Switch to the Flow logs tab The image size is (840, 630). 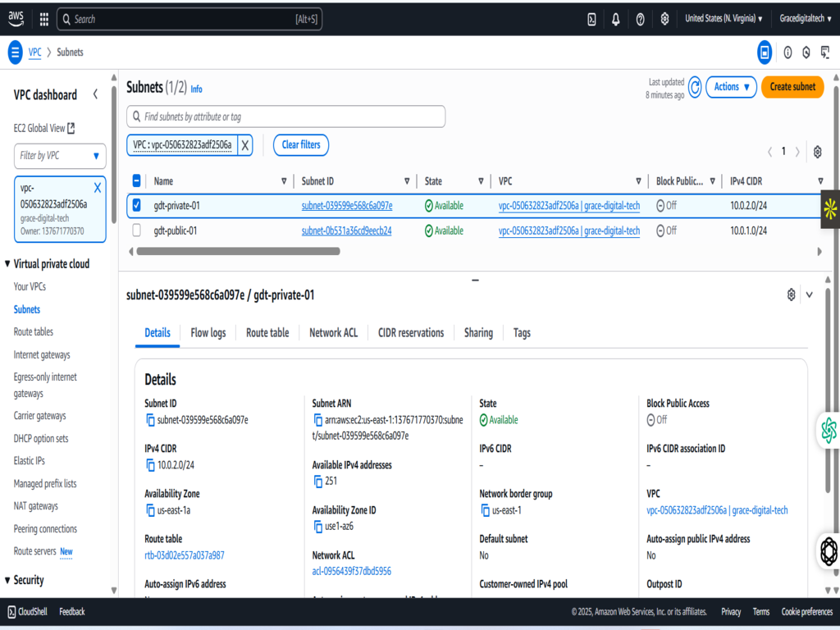208,333
